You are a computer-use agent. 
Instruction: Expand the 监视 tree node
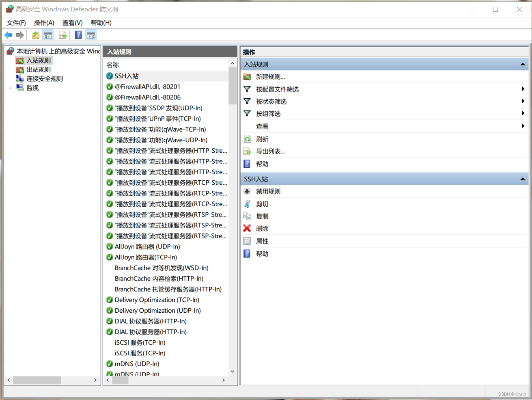click(x=10, y=88)
